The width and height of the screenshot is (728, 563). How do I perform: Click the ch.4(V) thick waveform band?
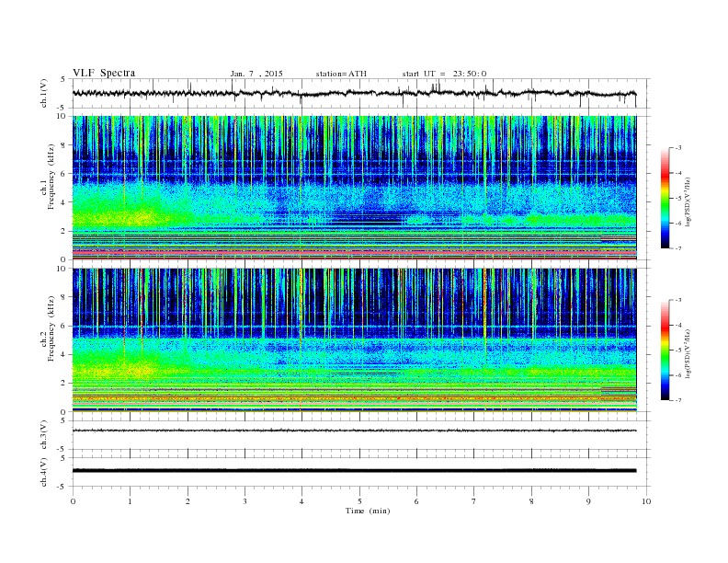(x=354, y=471)
